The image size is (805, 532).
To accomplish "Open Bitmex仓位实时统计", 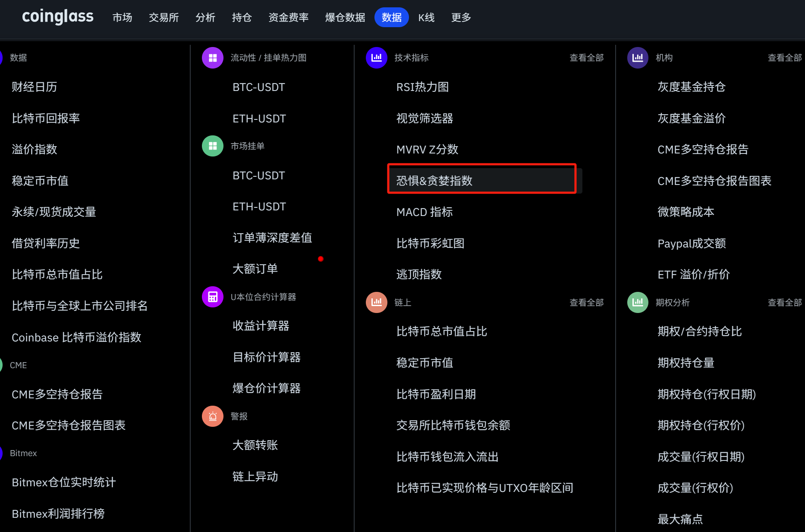I will [x=64, y=482].
